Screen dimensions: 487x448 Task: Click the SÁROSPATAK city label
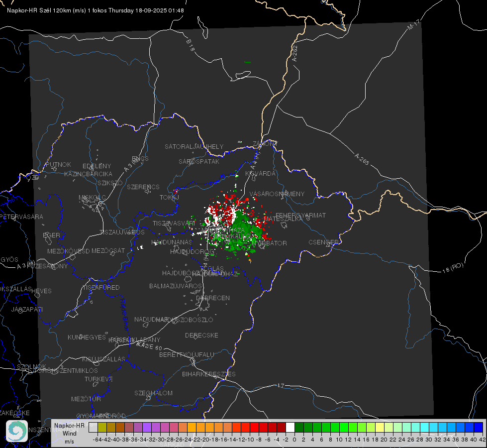[199, 162]
